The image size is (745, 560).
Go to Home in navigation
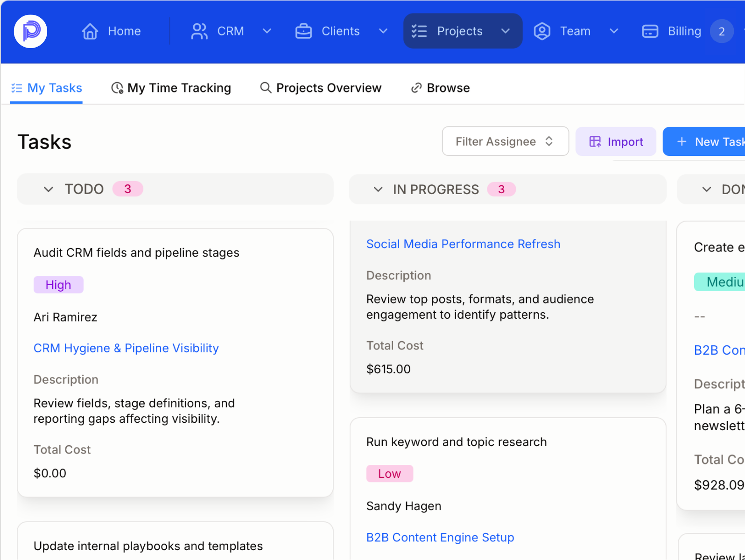(112, 31)
